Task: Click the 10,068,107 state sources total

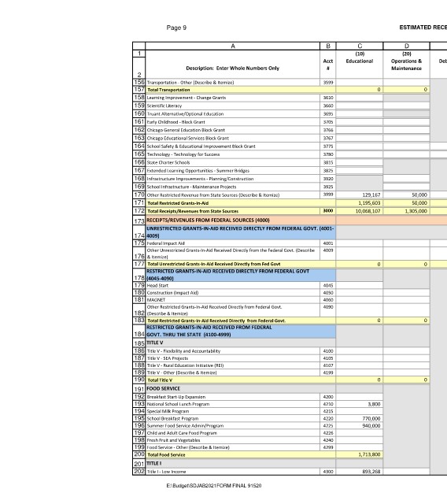Action: [x=368, y=211]
